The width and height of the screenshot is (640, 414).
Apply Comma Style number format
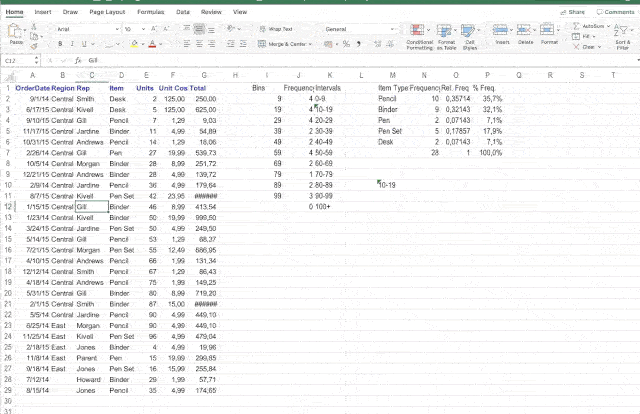pyautogui.click(x=358, y=44)
